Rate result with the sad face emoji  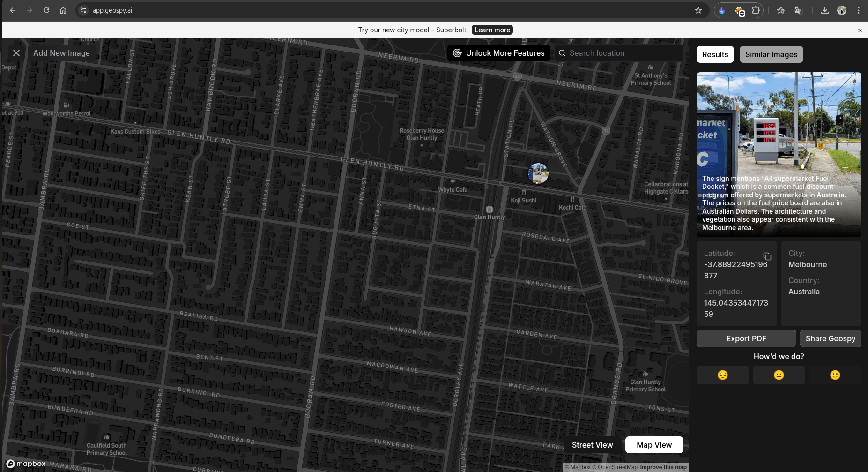pos(723,375)
